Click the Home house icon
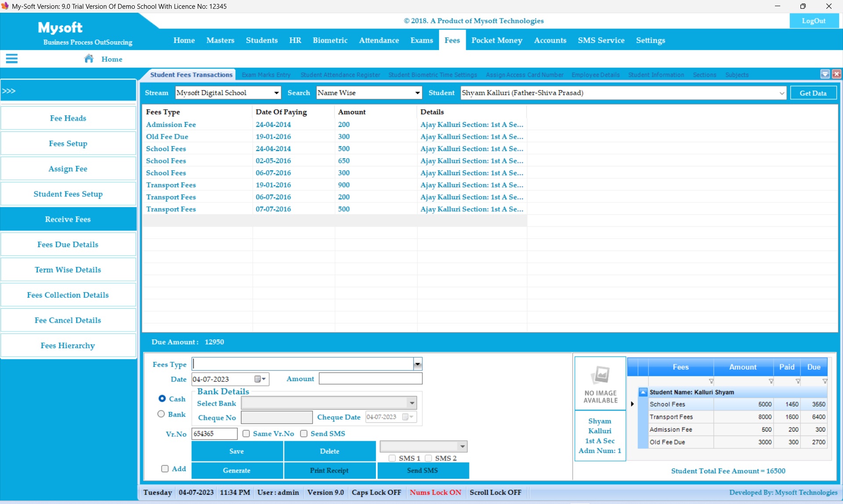The image size is (843, 504). [89, 58]
